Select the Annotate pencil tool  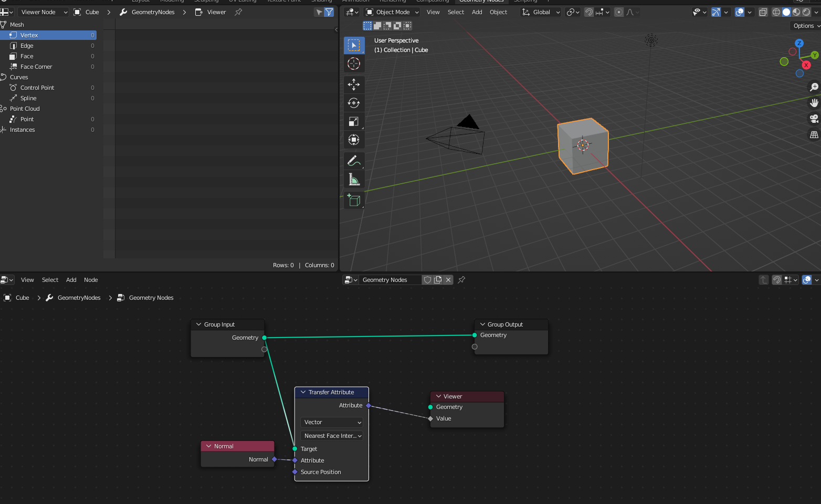tap(354, 161)
